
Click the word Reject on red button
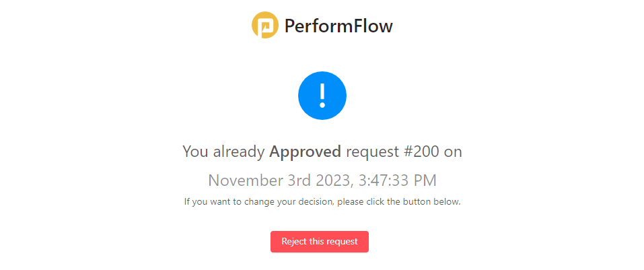(x=292, y=242)
